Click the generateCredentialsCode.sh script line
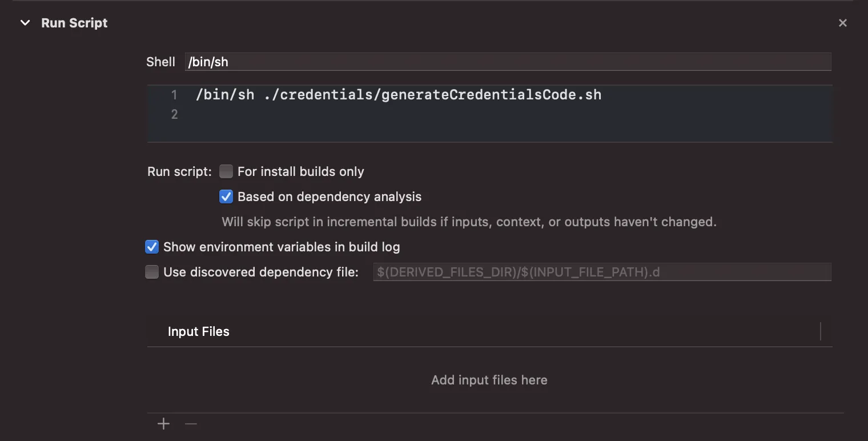 (x=399, y=95)
